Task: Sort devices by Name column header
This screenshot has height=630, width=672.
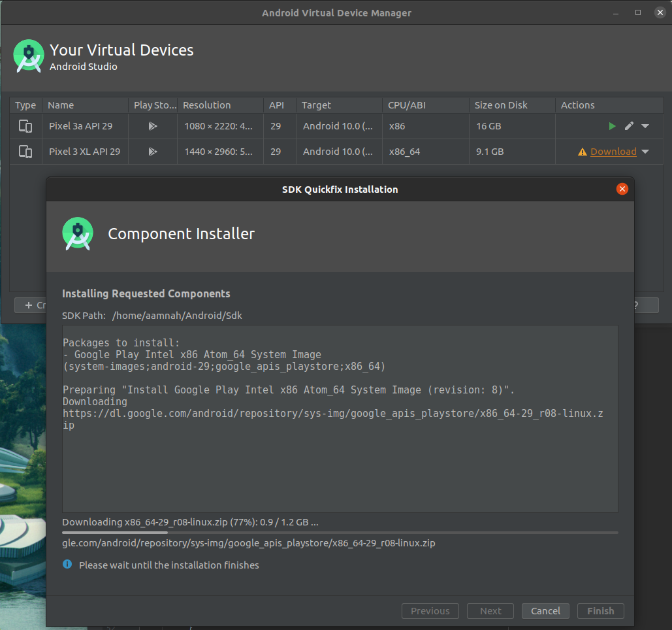Action: pyautogui.click(x=86, y=105)
